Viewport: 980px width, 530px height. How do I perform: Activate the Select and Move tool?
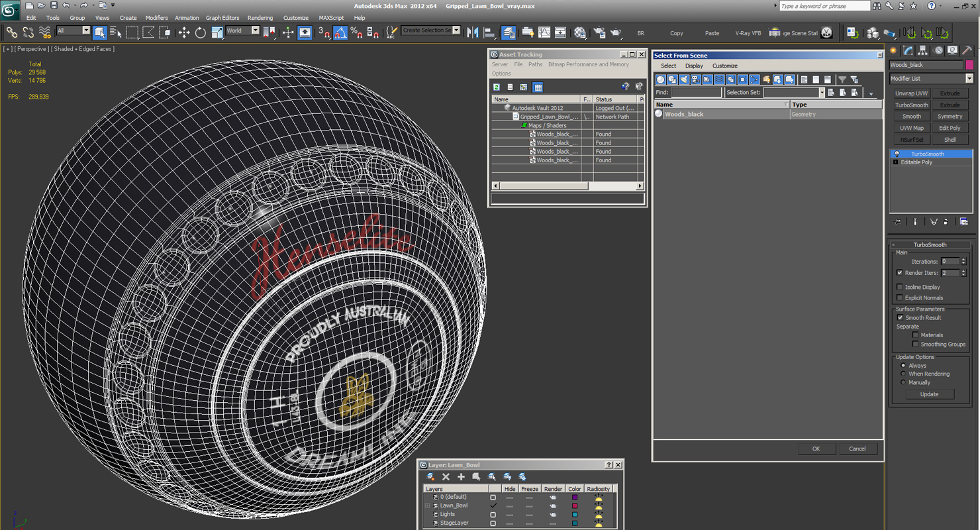coord(184,32)
